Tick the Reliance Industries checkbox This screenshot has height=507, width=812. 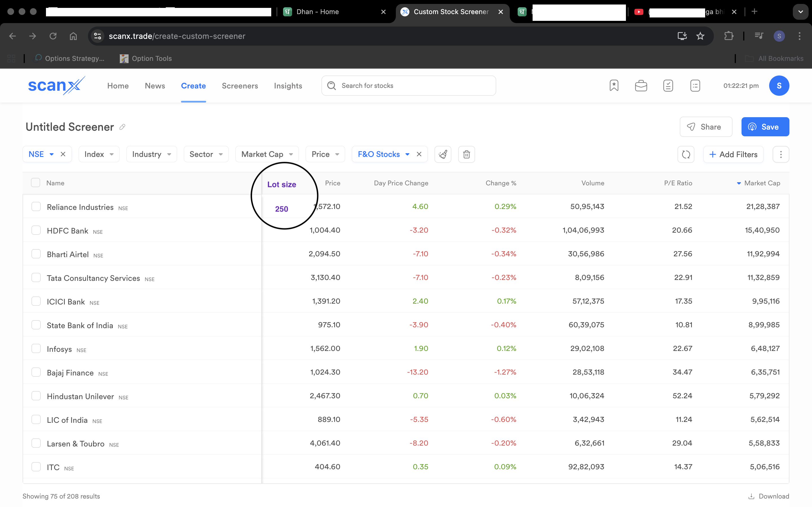(x=36, y=206)
